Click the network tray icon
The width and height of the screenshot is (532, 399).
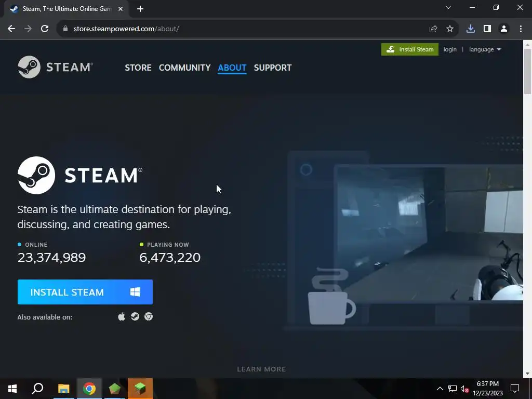pos(453,389)
